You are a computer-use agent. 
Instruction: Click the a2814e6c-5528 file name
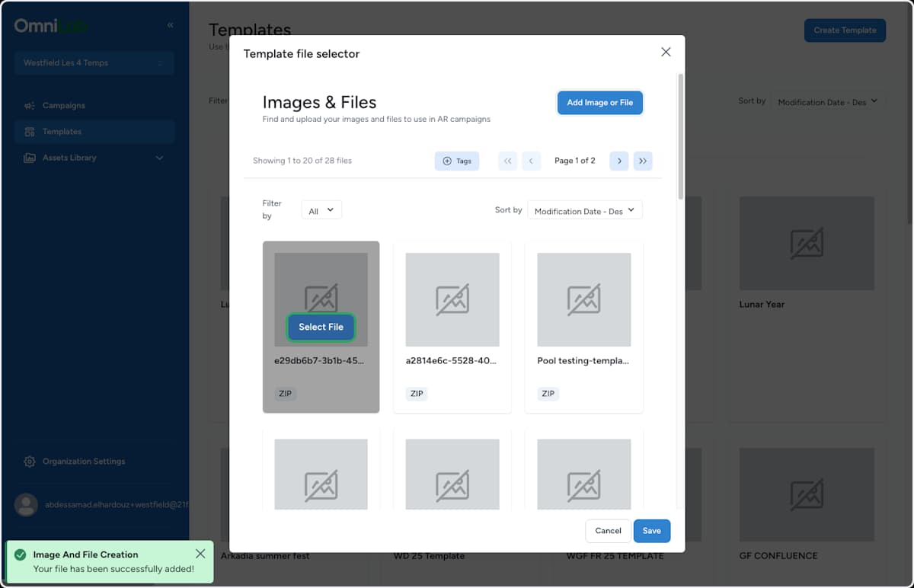point(451,361)
